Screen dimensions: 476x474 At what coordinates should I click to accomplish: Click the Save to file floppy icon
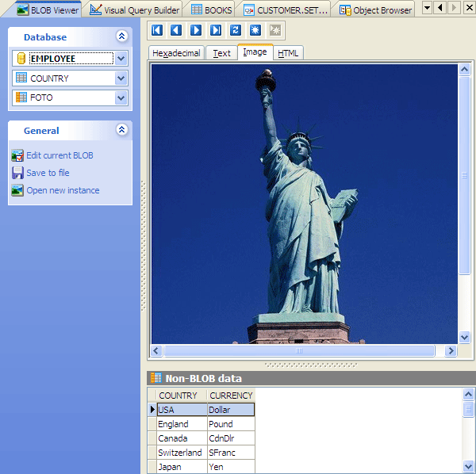tap(17, 173)
